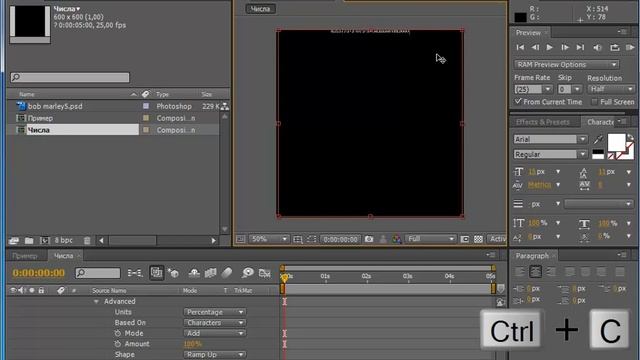
Task: Start RAM preview button
Action: pos(630,48)
